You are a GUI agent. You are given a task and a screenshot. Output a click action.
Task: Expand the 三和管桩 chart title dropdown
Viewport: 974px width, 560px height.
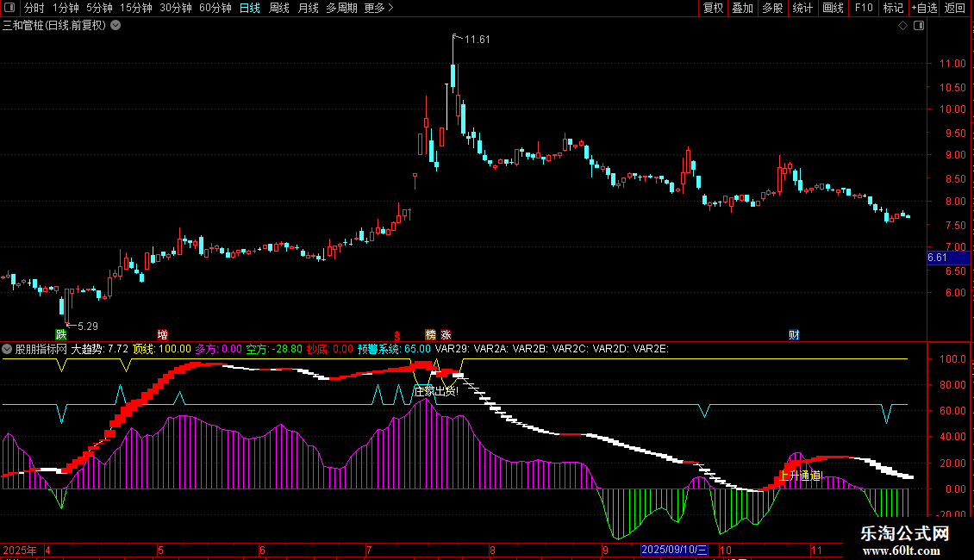116,25
